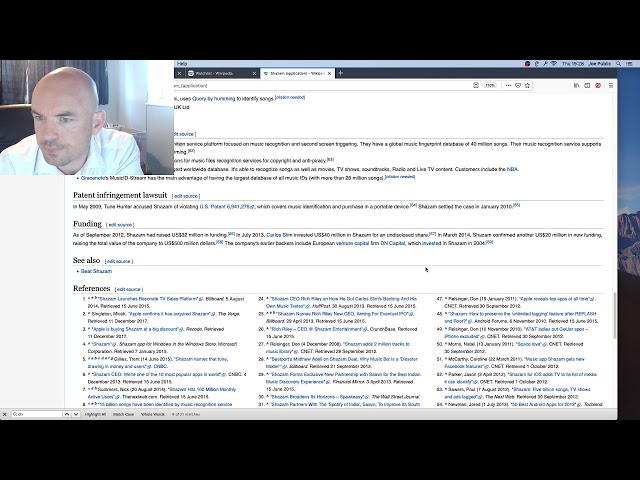Open reference 50 Space love link
Image resolution: width=640 pixels, height=480 pixels.
(531, 344)
